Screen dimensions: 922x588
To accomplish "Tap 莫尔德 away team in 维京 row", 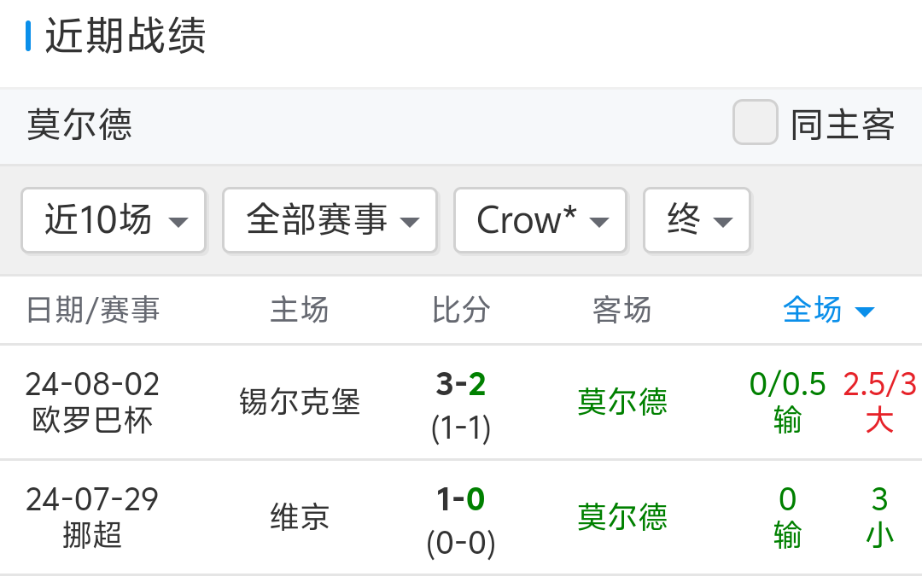I will [622, 517].
